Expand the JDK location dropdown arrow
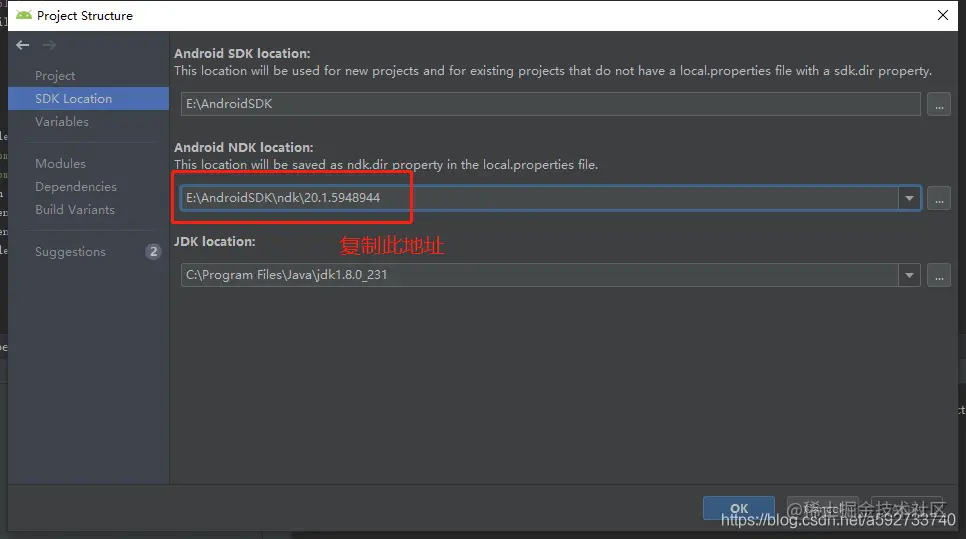 [909, 275]
